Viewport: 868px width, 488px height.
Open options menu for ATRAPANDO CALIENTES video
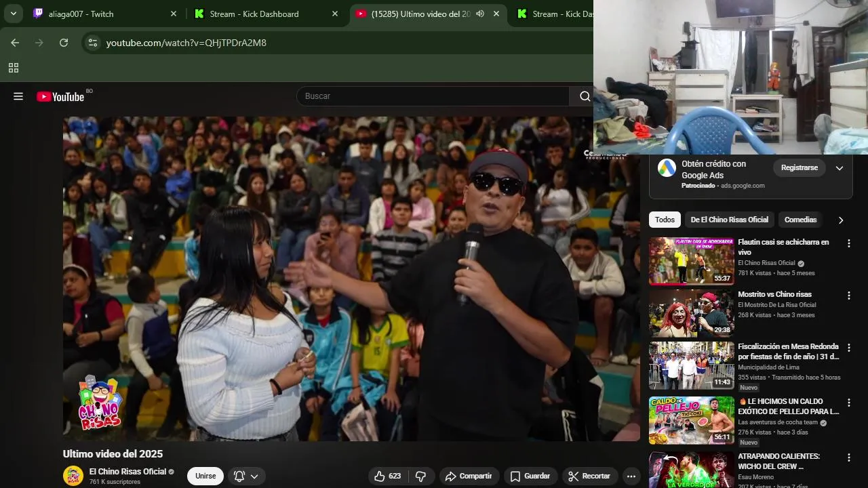(848, 457)
